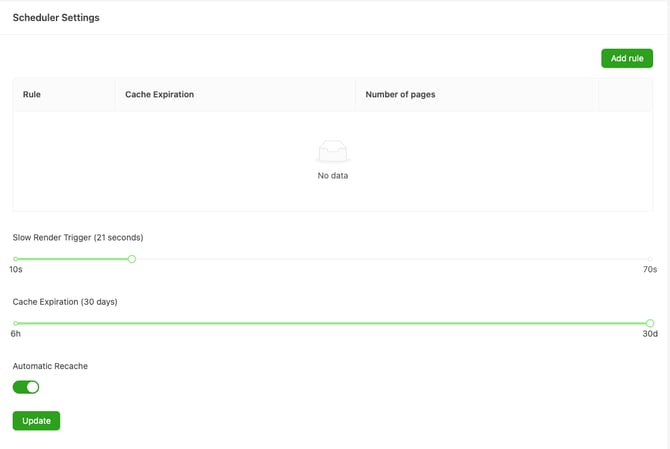Click the Automatic Recache label

coord(50,366)
